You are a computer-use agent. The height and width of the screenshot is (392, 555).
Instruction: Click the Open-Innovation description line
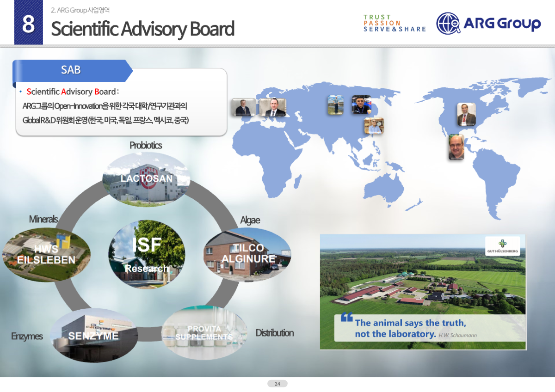[105, 106]
